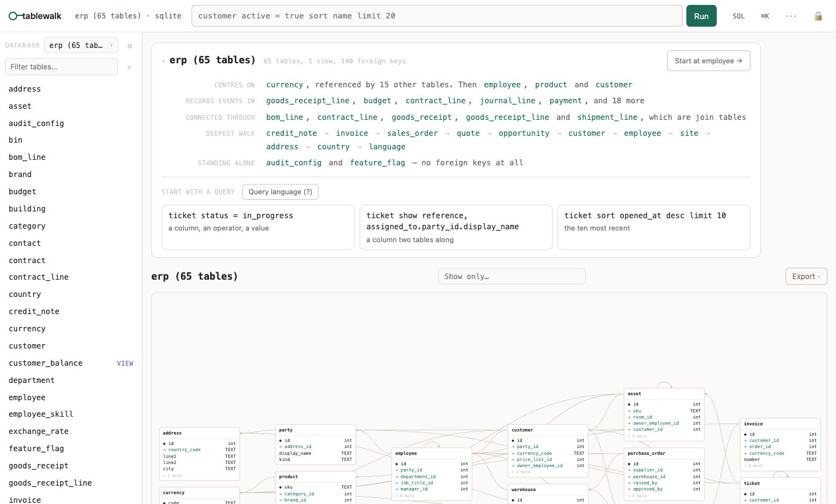Click the Filter tables field
This screenshot has width=836, height=504.
[x=61, y=66]
